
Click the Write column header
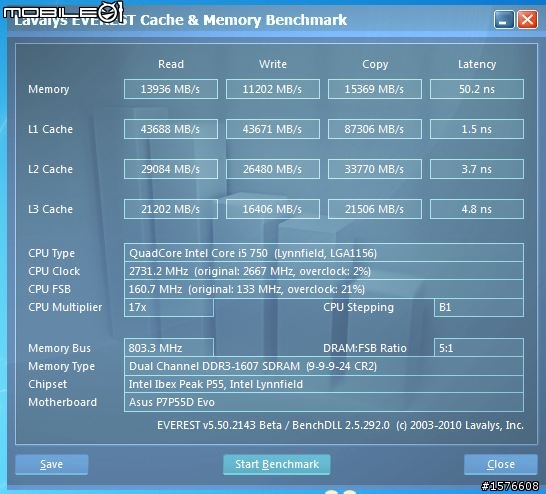tap(273, 64)
